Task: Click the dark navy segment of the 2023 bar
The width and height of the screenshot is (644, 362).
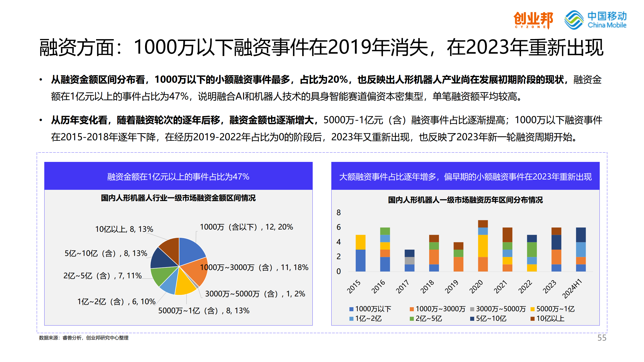Action: [x=556, y=242]
